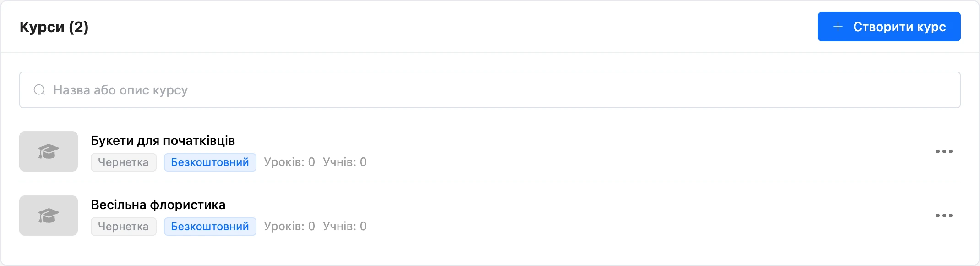Image resolution: width=980 pixels, height=266 pixels.
Task: Open three-dot menu for Букети для початківців
Action: point(944,151)
